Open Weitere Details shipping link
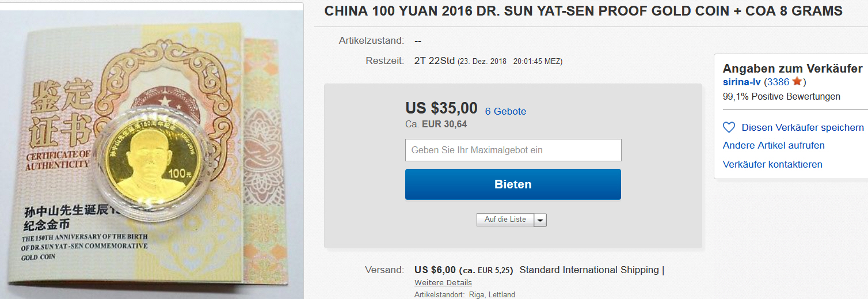This screenshot has width=868, height=299. 443,282
